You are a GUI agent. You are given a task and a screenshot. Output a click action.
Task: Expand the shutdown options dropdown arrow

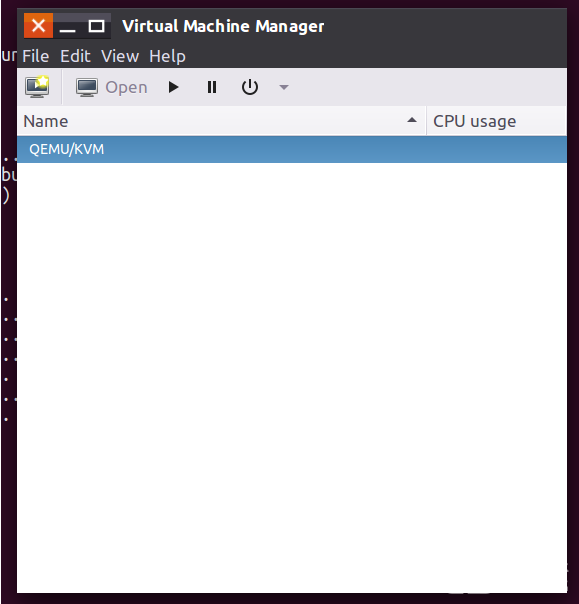[284, 87]
